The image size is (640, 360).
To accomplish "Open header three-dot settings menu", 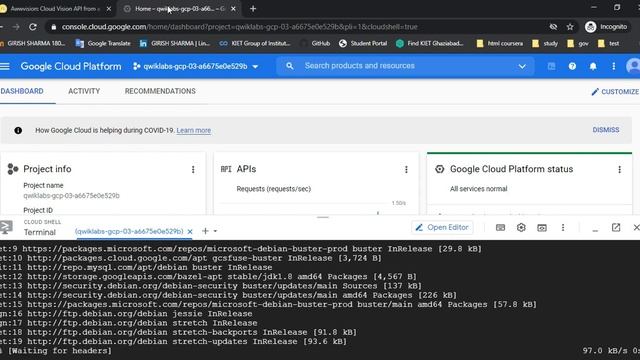I will (x=613, y=66).
